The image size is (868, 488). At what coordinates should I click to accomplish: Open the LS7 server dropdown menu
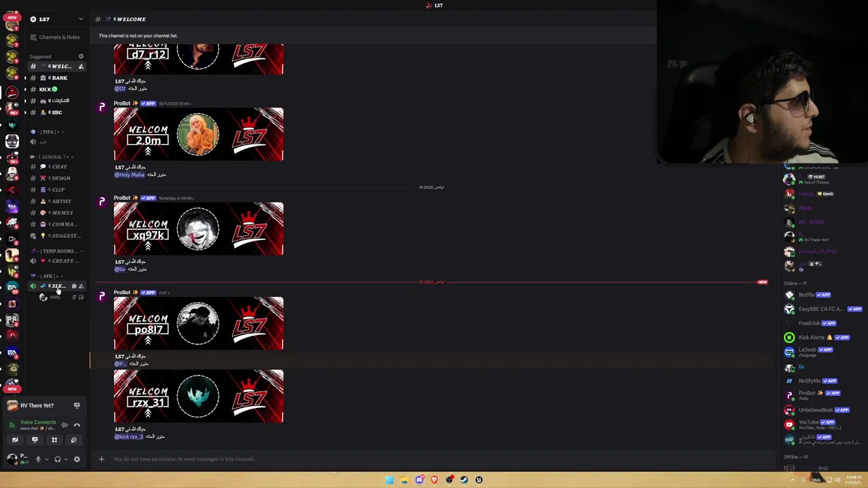click(57, 19)
